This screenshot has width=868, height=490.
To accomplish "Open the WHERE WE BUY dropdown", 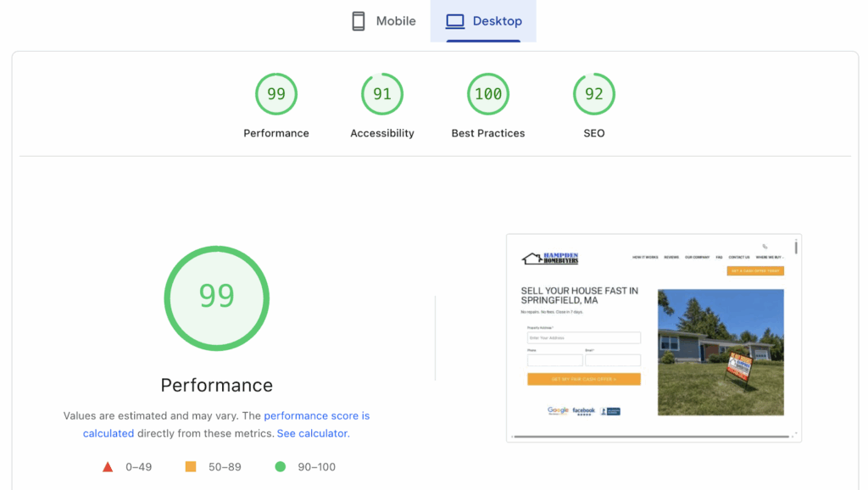I will [769, 257].
